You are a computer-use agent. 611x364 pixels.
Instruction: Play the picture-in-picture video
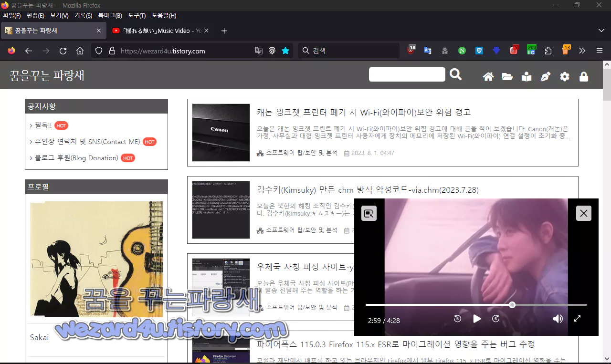click(x=477, y=319)
